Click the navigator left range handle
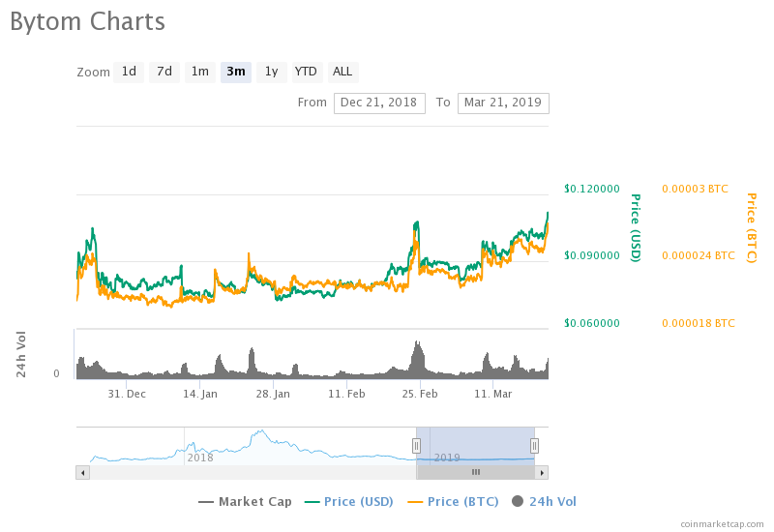This screenshot has width=774, height=532. coord(417,446)
